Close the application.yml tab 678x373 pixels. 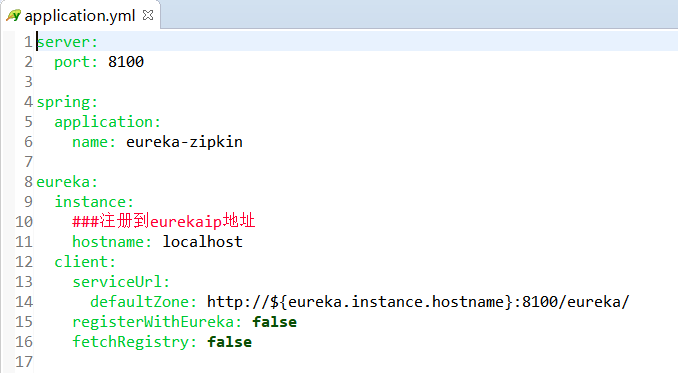(148, 15)
